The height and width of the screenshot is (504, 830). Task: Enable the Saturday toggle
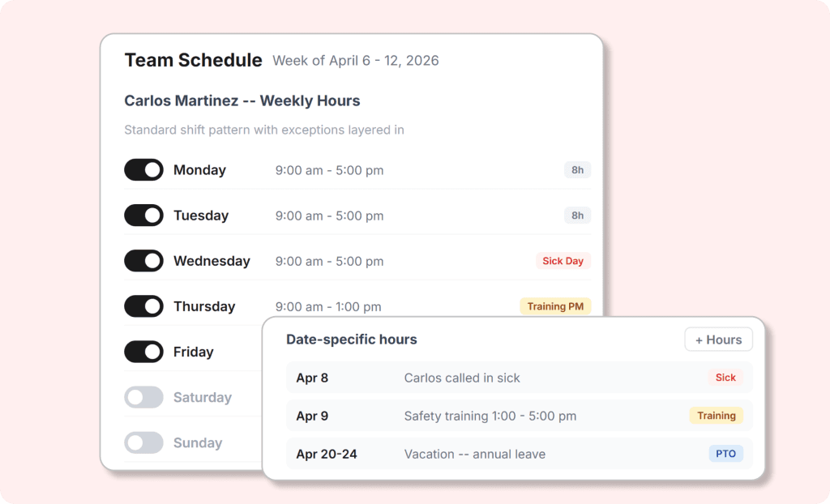click(143, 397)
